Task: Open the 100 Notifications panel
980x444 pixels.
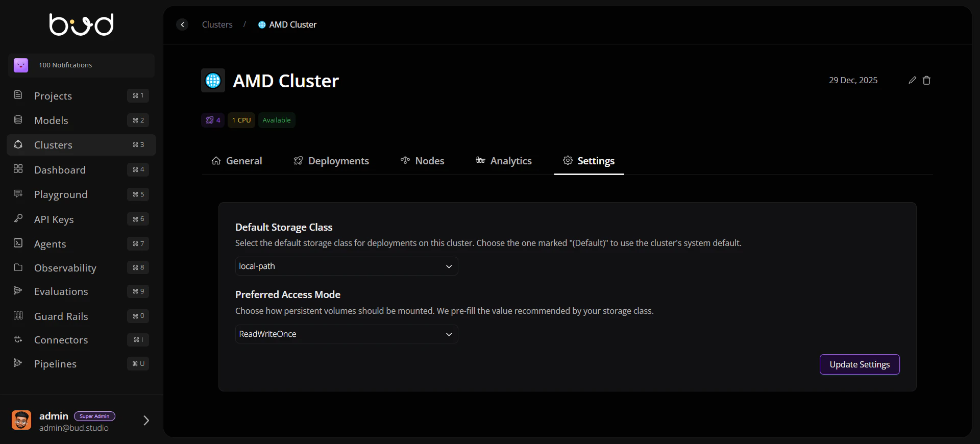Action: click(x=81, y=65)
